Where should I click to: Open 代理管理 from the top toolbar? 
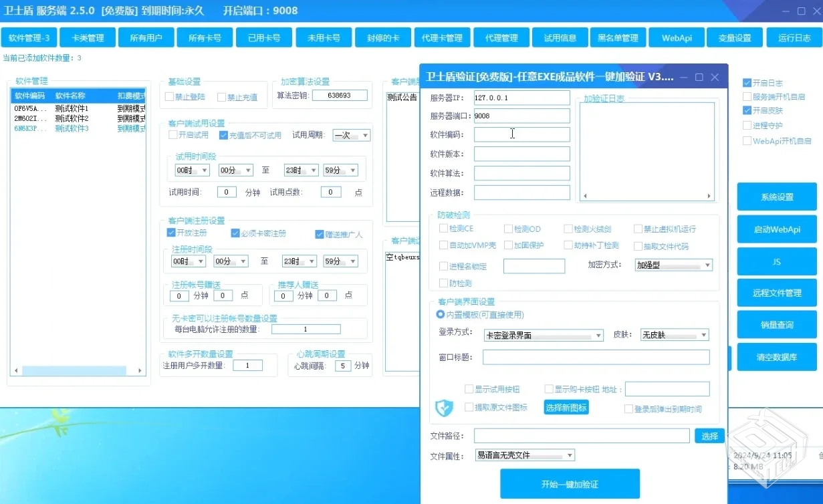tap(501, 37)
